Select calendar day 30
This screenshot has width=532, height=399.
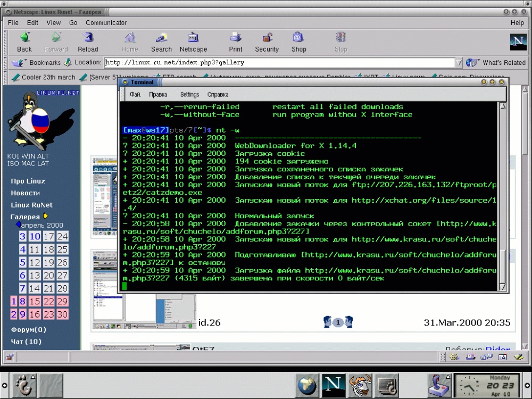coord(62,314)
